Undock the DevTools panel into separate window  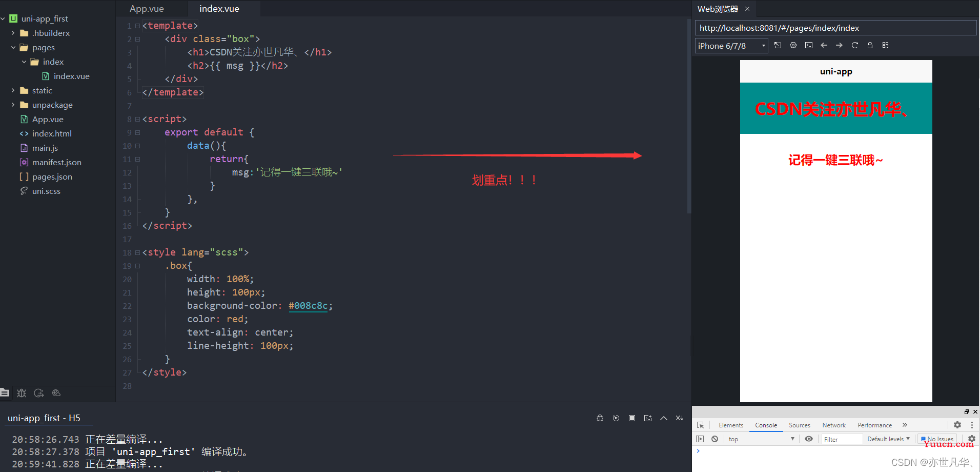pyautogui.click(x=967, y=411)
